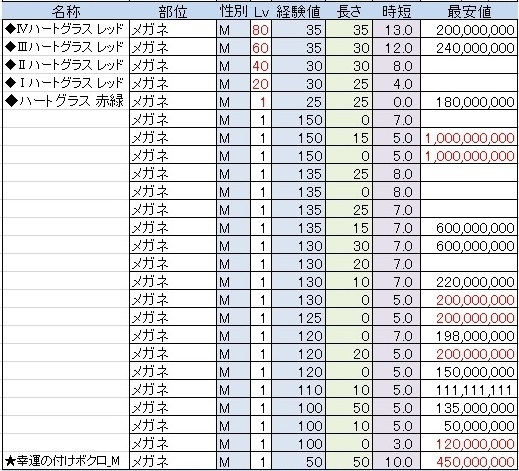The width and height of the screenshot is (519, 471).
Task: Select the 13.0 時短 cell
Action: point(397,29)
